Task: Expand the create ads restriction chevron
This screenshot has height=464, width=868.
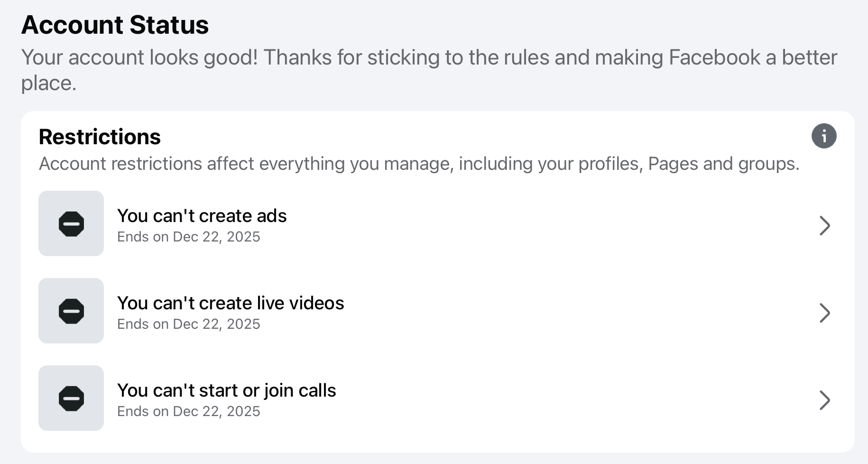Action: coord(824,225)
